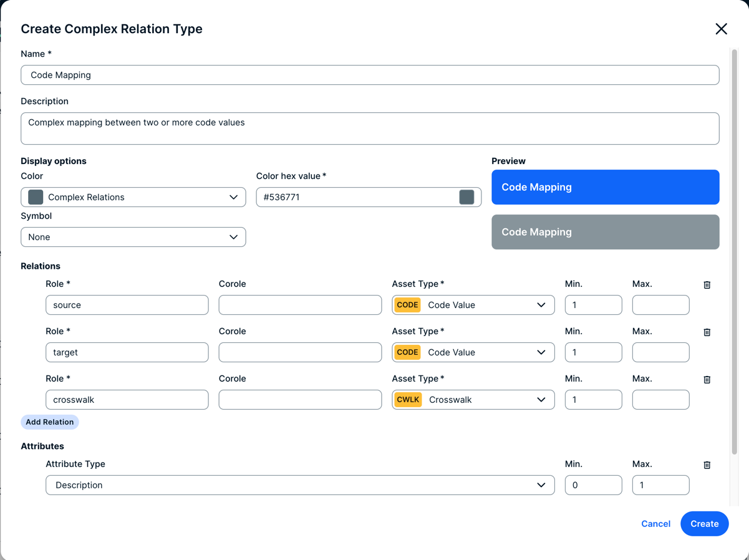Click the Name field containing Code Mapping

(x=369, y=75)
